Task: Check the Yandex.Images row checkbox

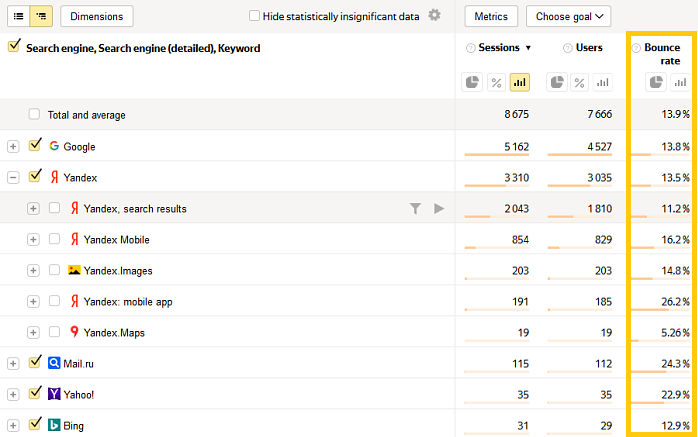Action: (54, 270)
